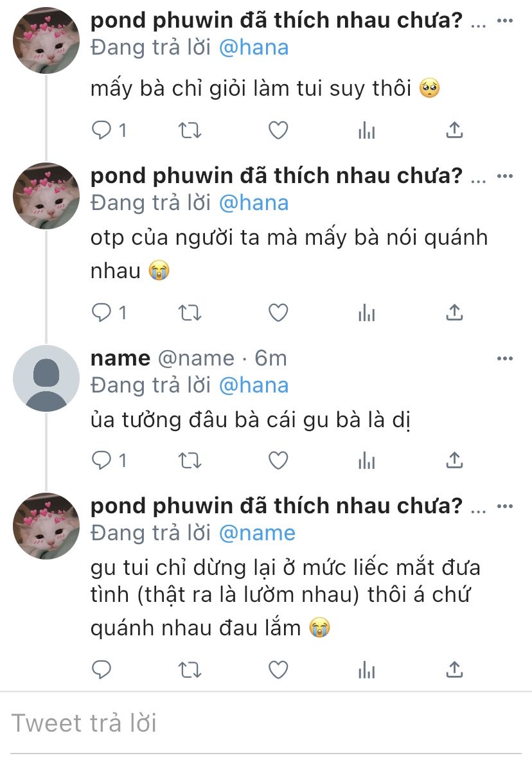Open more options on the first tweet
Screen dimensions: 532x776
click(505, 21)
